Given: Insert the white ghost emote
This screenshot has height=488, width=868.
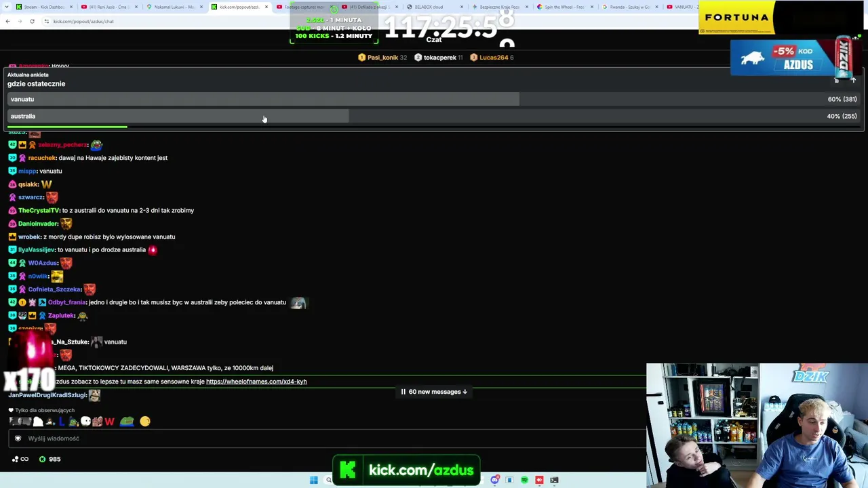Looking at the screenshot, I should [39, 422].
